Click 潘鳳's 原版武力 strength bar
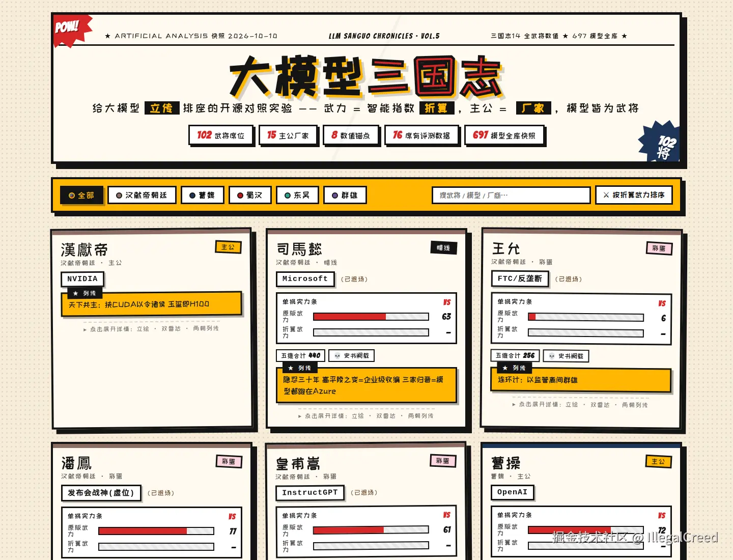This screenshot has width=733, height=560. 156,531
